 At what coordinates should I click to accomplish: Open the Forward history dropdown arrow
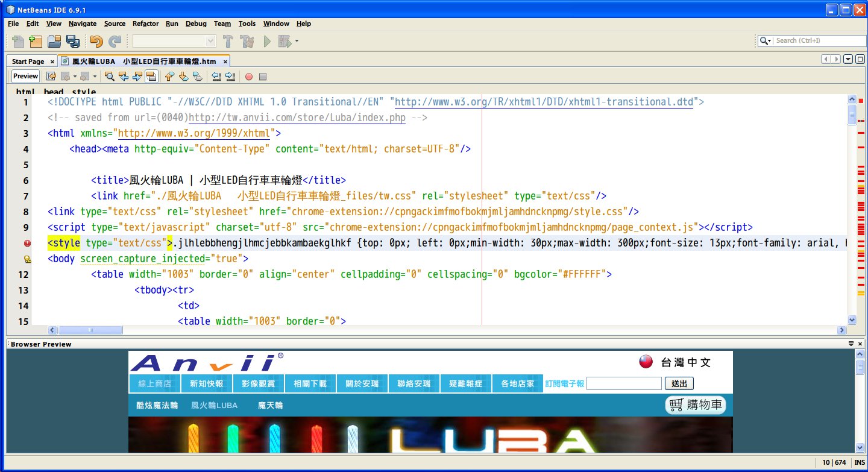click(94, 77)
